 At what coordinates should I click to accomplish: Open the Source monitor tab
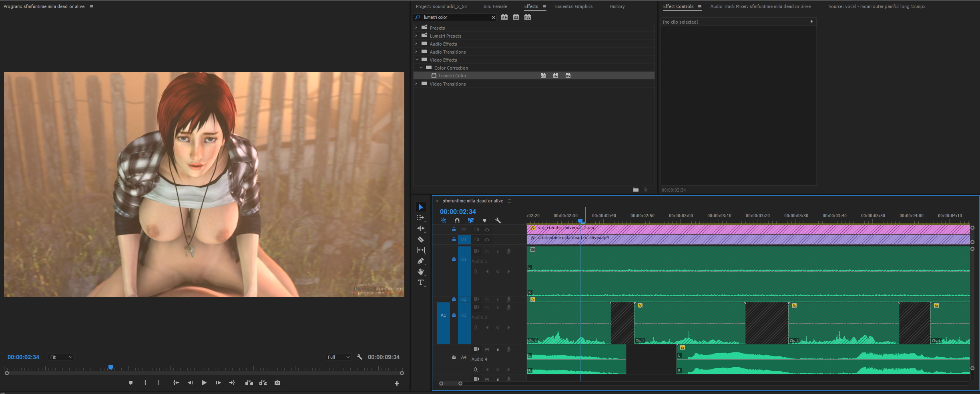coord(877,6)
